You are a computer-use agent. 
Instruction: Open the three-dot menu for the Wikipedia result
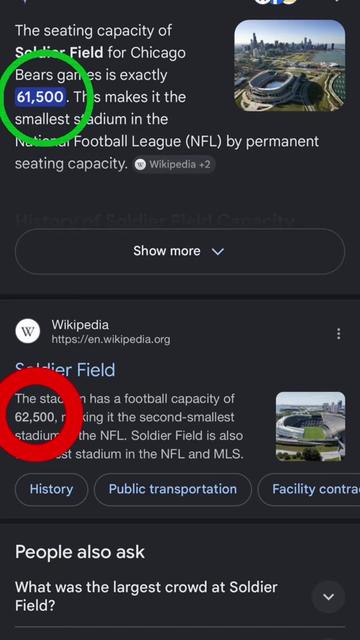point(338,334)
